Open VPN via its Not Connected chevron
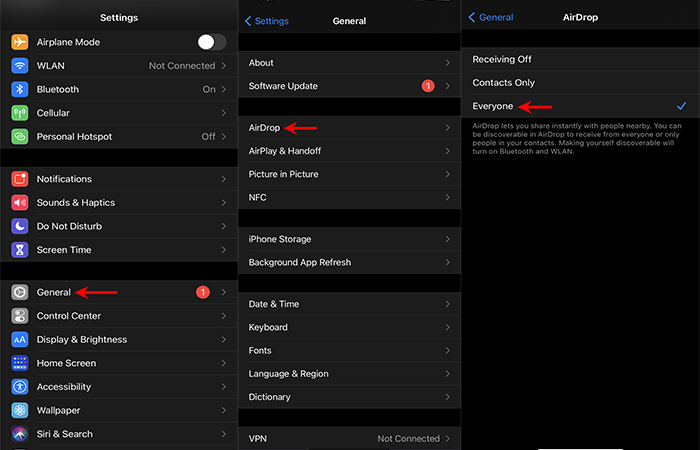The image size is (700, 450). pos(447,438)
